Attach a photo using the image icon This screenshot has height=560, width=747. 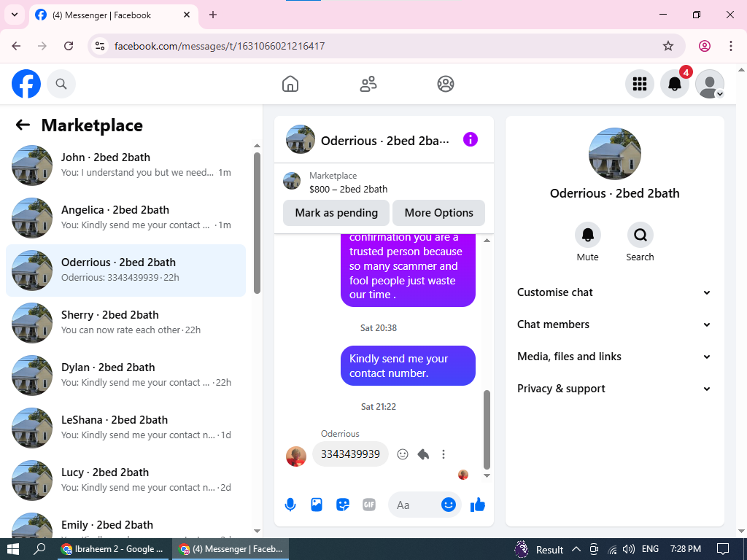[317, 505]
